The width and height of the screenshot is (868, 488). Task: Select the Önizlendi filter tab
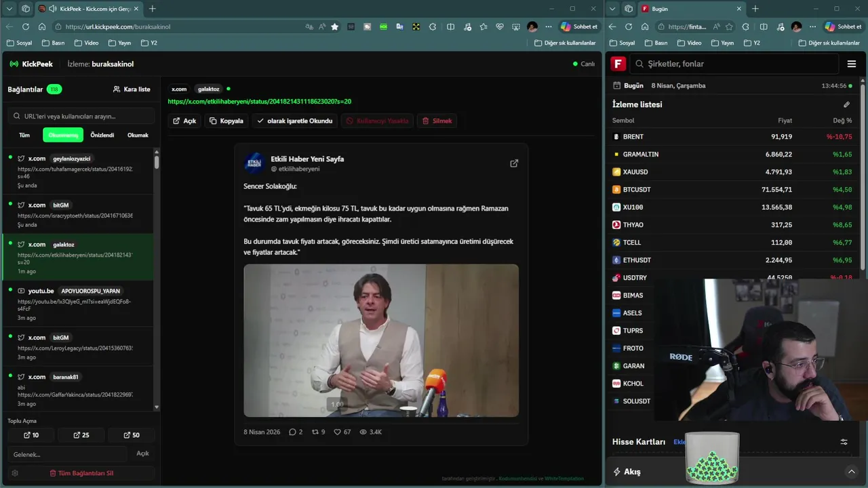tap(102, 135)
